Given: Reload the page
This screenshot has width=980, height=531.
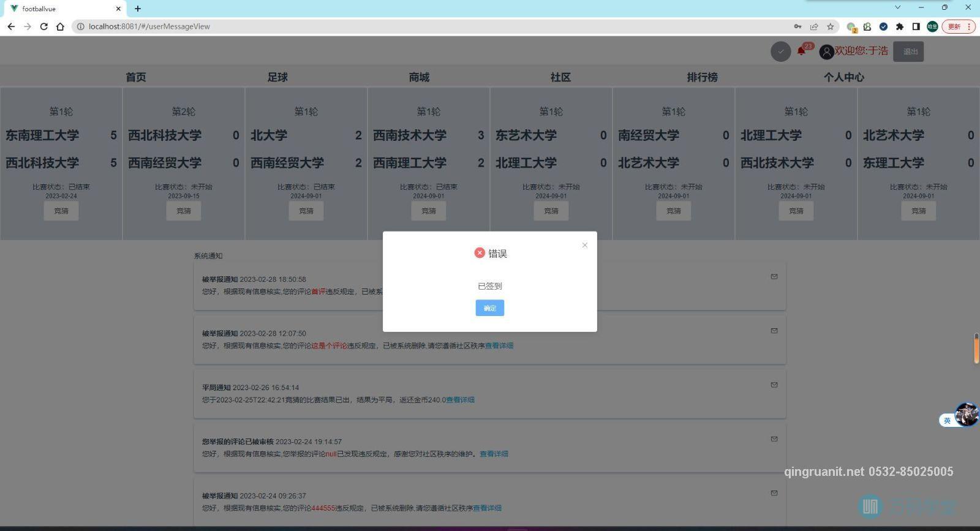Looking at the screenshot, I should pos(43,26).
